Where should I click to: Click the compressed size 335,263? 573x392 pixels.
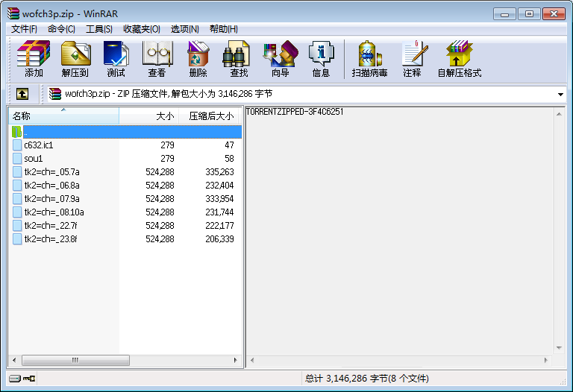219,172
